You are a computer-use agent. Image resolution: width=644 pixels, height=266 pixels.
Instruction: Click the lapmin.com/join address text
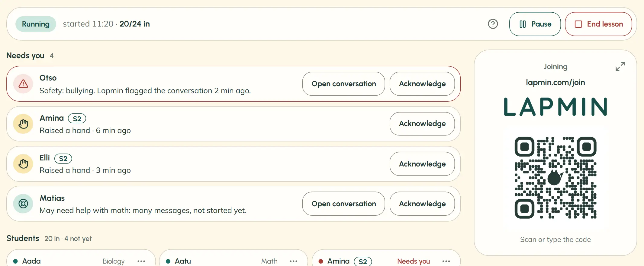click(555, 82)
